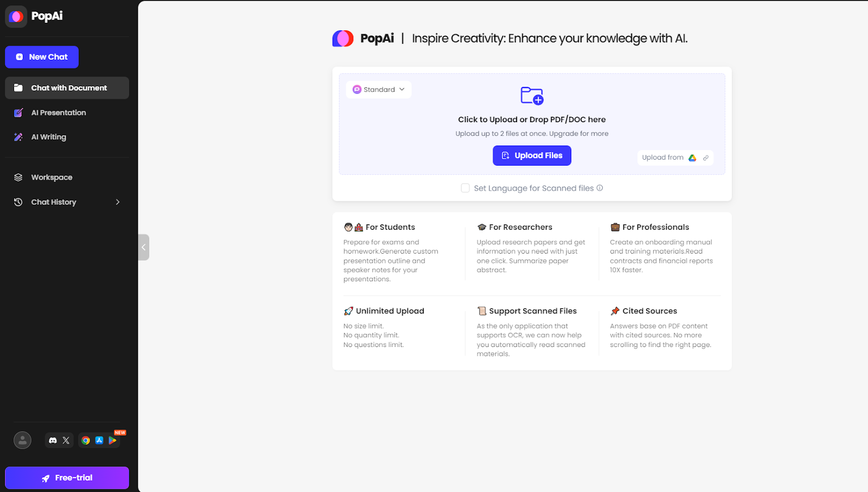Click the PopAi logo in the page header
Viewport: 868px width, 492px height.
tap(343, 39)
